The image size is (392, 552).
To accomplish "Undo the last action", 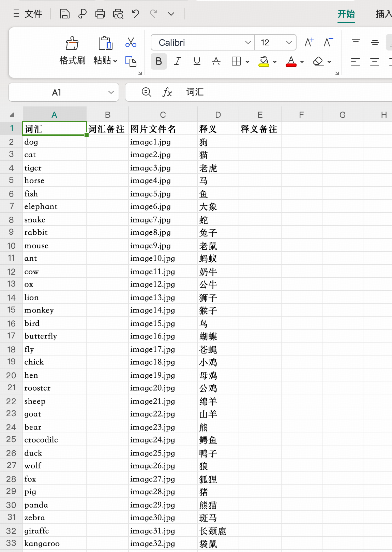I will tap(136, 14).
